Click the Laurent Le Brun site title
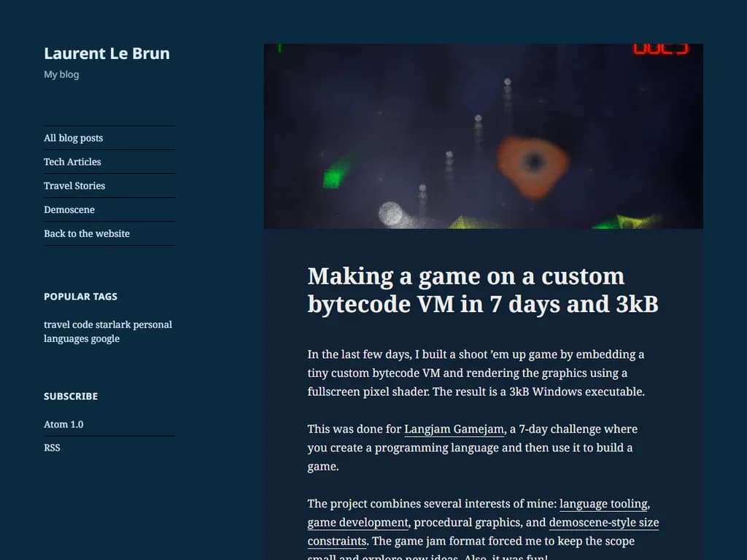This screenshot has height=560, width=747. pyautogui.click(x=107, y=53)
